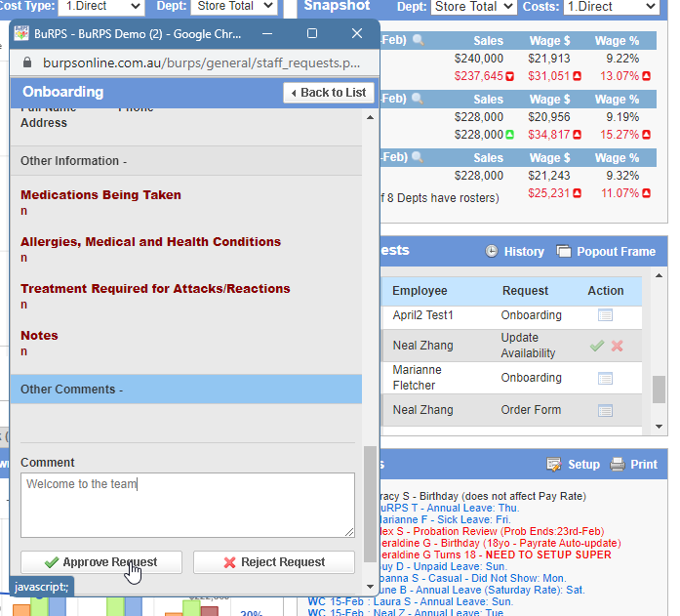680x616 pixels.
Task: Open History clock icon in requests panel
Action: pos(492,252)
